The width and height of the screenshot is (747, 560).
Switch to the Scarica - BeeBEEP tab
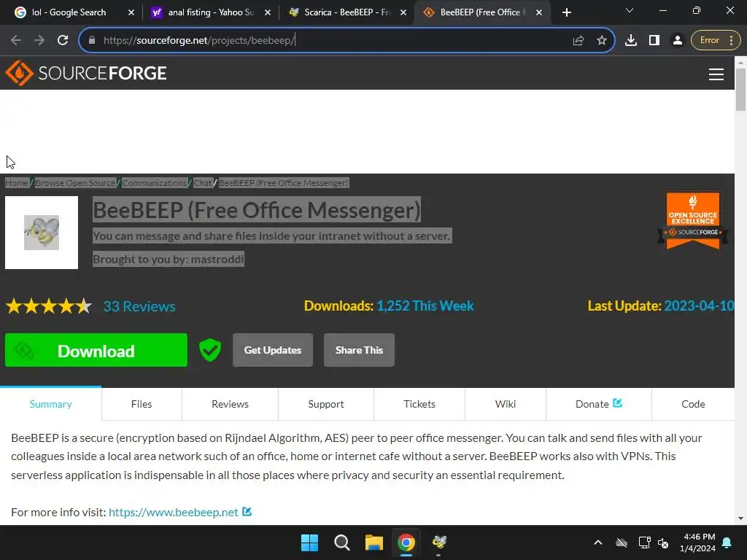347,12
